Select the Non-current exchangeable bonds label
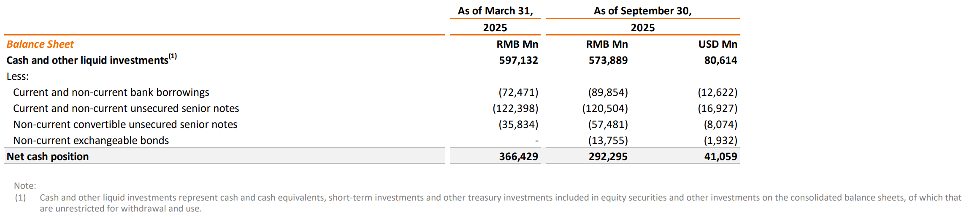The width and height of the screenshot is (980, 217). [91, 141]
